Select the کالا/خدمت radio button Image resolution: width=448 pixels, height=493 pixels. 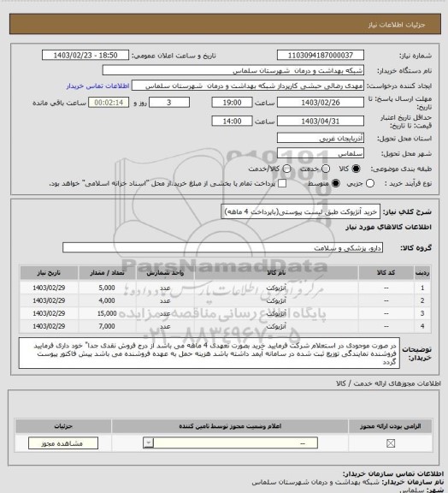pos(286,169)
